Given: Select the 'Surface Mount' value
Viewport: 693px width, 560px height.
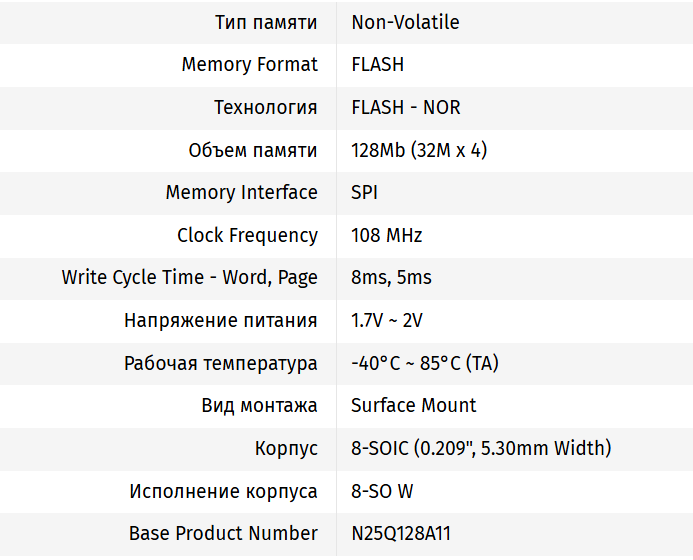Looking at the screenshot, I should pyautogui.click(x=413, y=405).
